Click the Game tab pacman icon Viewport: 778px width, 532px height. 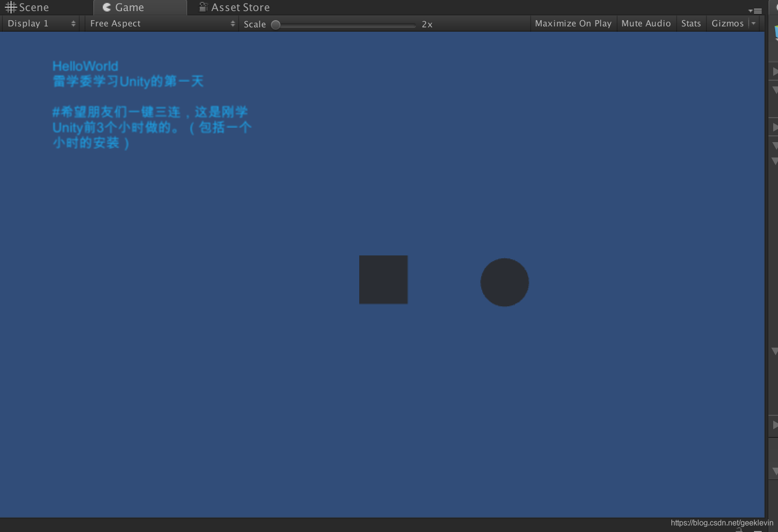107,7
